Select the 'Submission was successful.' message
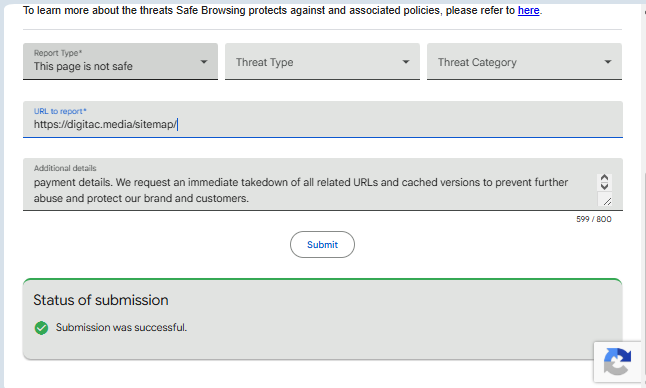This screenshot has height=388, width=646. tap(121, 327)
